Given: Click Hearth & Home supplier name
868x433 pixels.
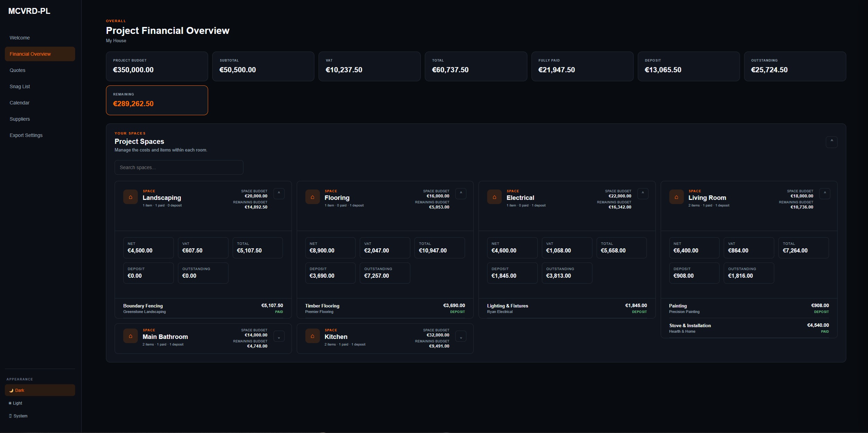Looking at the screenshot, I should 682,332.
